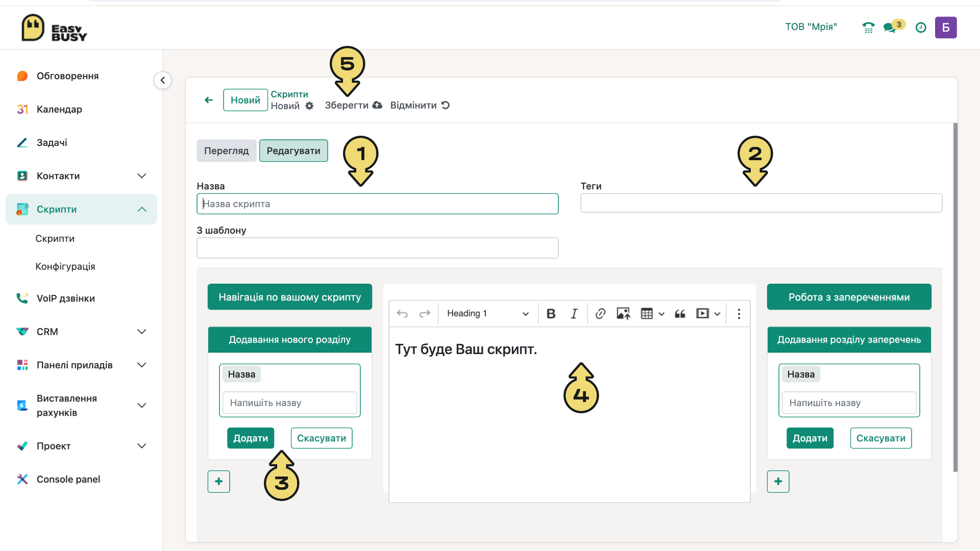Click Відмінити to discard changes

pyautogui.click(x=420, y=105)
